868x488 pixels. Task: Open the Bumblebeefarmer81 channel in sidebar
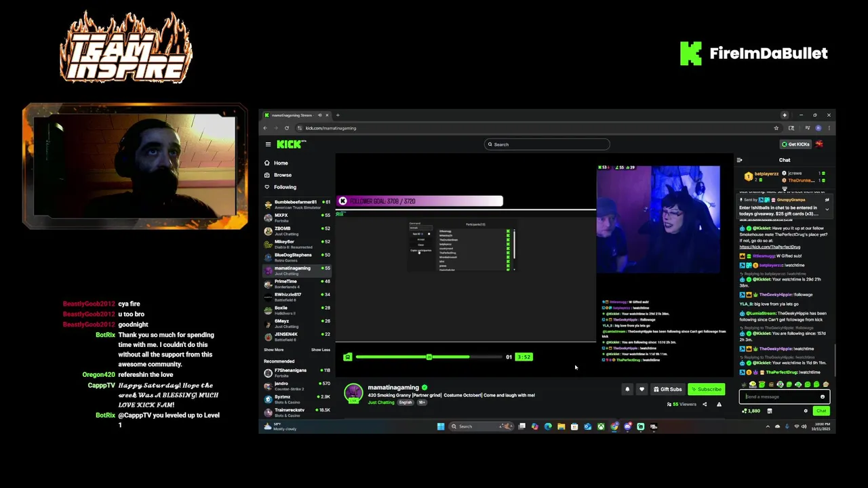click(x=297, y=204)
